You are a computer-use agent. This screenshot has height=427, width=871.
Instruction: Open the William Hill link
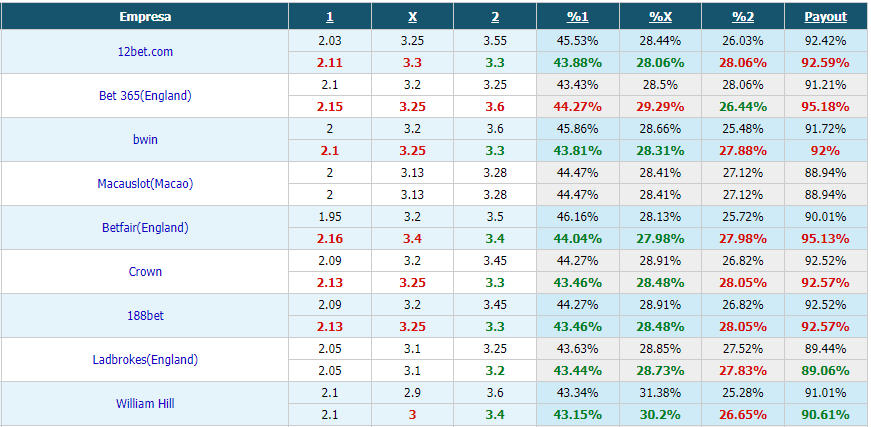pyautogui.click(x=145, y=403)
